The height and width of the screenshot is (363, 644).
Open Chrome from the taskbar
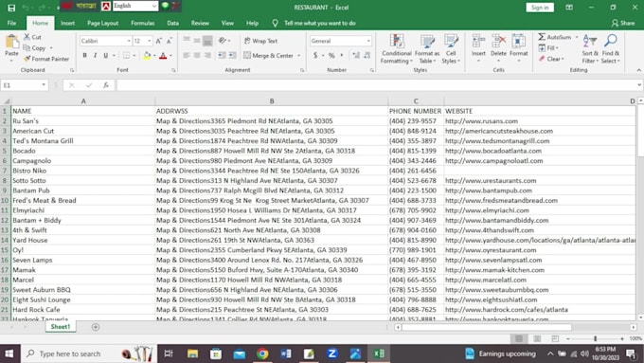263,354
